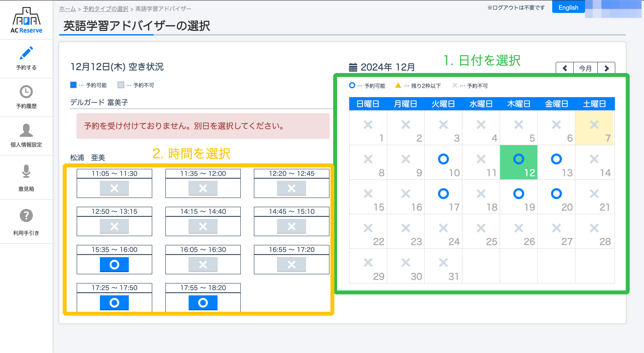644x353 pixels.
Task: Go to ホーム breadcrumb link
Action: coord(67,9)
